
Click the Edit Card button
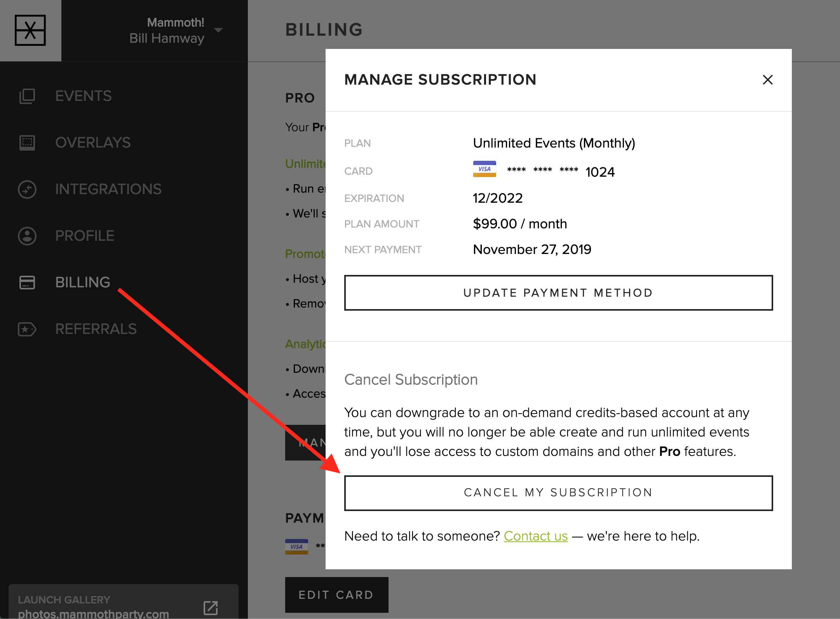point(336,595)
